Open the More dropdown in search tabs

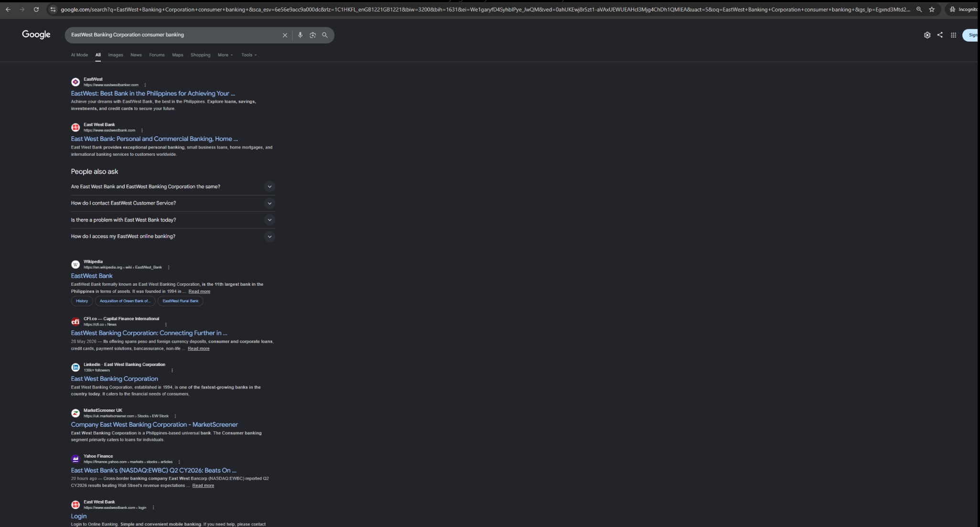tap(225, 55)
